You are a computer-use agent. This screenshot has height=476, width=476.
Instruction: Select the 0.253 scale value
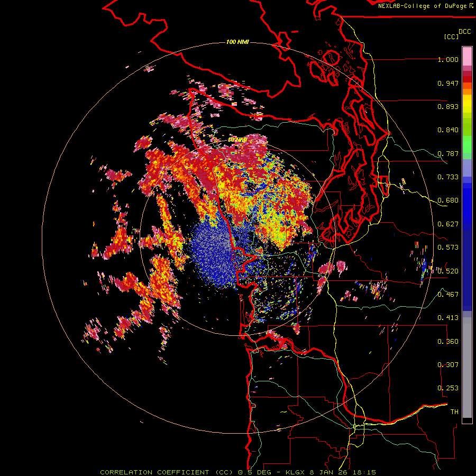(x=448, y=388)
